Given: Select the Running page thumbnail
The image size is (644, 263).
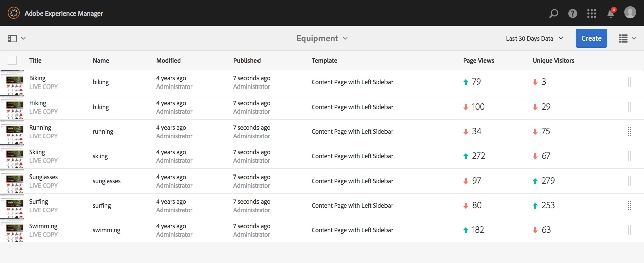Looking at the screenshot, I should coord(12,132).
